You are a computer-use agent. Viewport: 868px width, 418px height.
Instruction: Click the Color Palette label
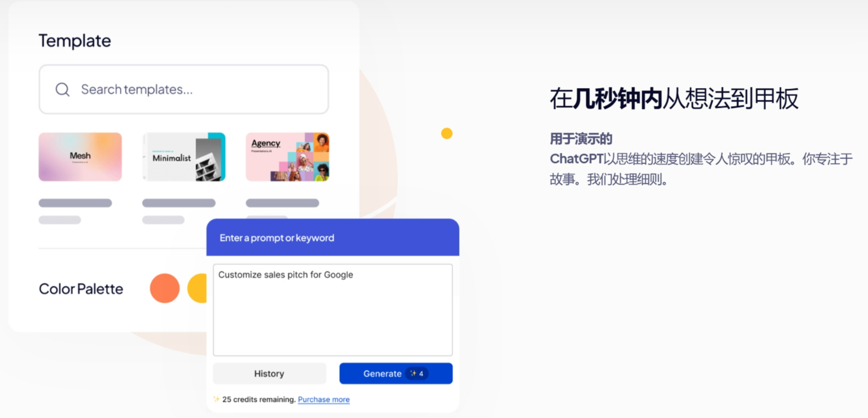click(x=81, y=289)
